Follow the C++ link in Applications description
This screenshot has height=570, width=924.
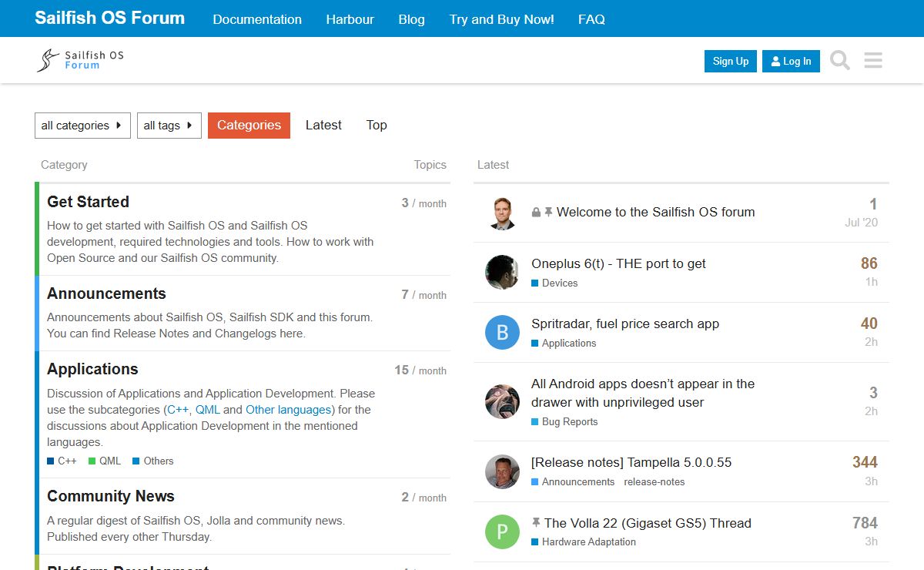[178, 410]
